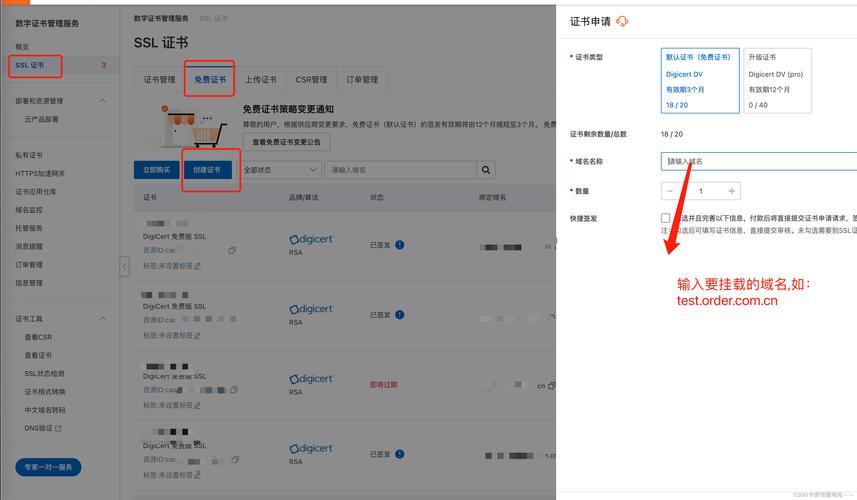Edit tag pencil icon in first certificate row

pos(197,266)
